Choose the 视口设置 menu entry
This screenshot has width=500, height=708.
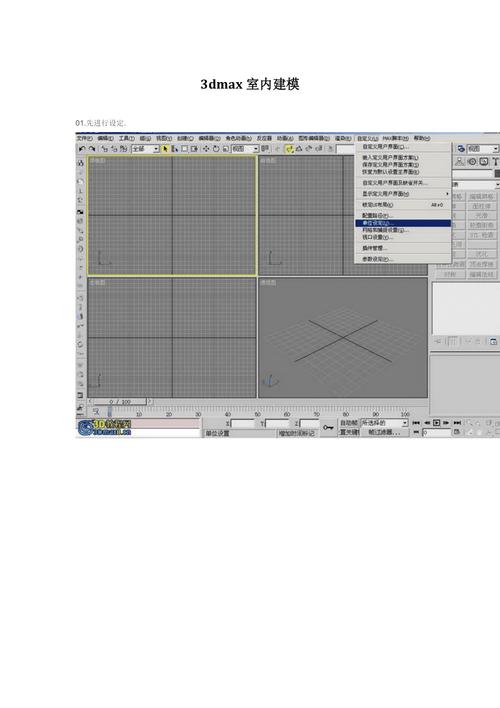(403, 237)
